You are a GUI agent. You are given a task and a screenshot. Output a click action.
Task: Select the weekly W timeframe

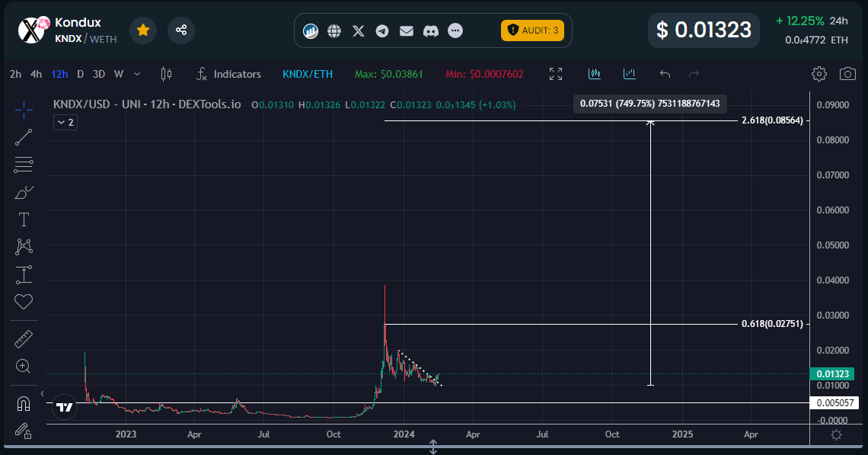[118, 74]
